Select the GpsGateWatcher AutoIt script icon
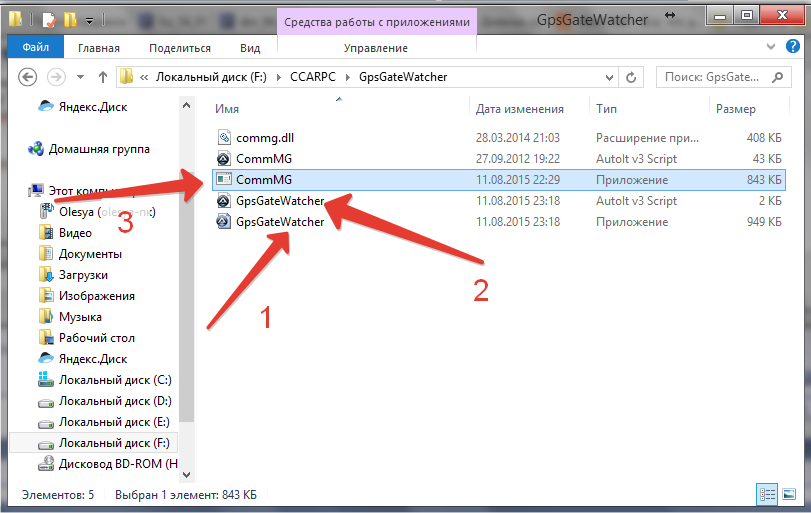 coord(223,201)
